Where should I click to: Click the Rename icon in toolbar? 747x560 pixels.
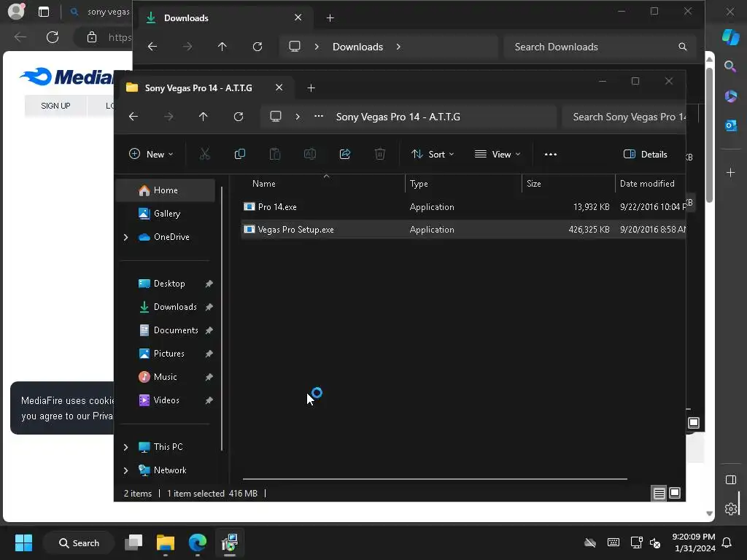pyautogui.click(x=309, y=154)
